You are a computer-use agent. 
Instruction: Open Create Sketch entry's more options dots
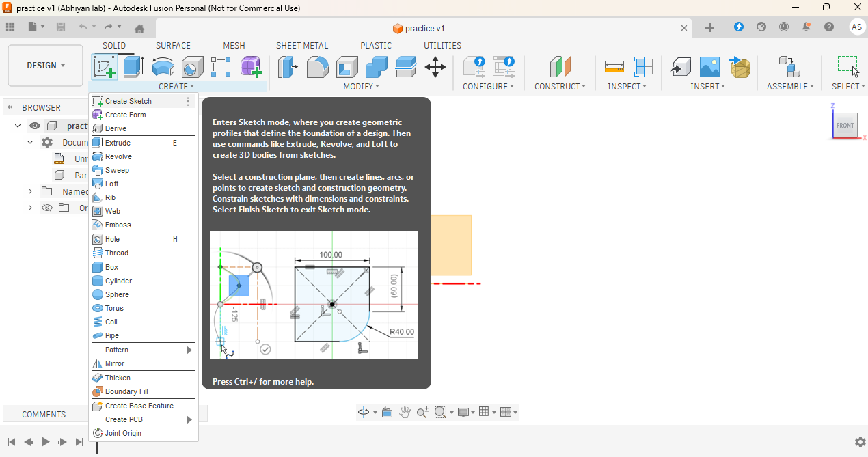188,101
